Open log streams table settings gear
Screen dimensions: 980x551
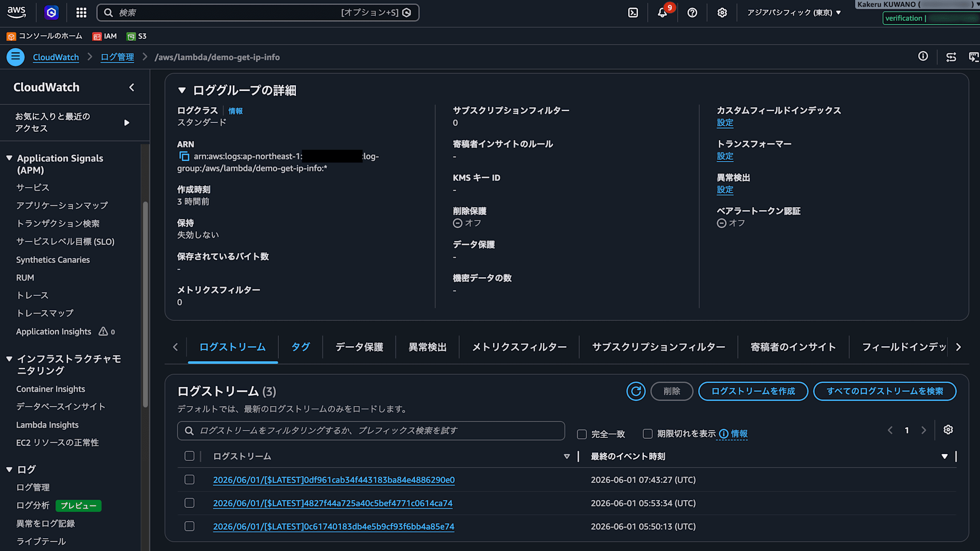click(x=949, y=430)
